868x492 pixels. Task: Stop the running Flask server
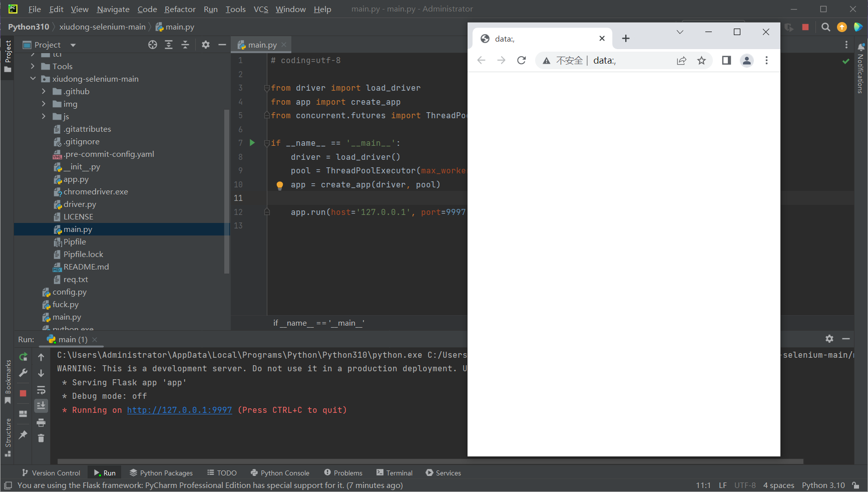[x=23, y=393]
